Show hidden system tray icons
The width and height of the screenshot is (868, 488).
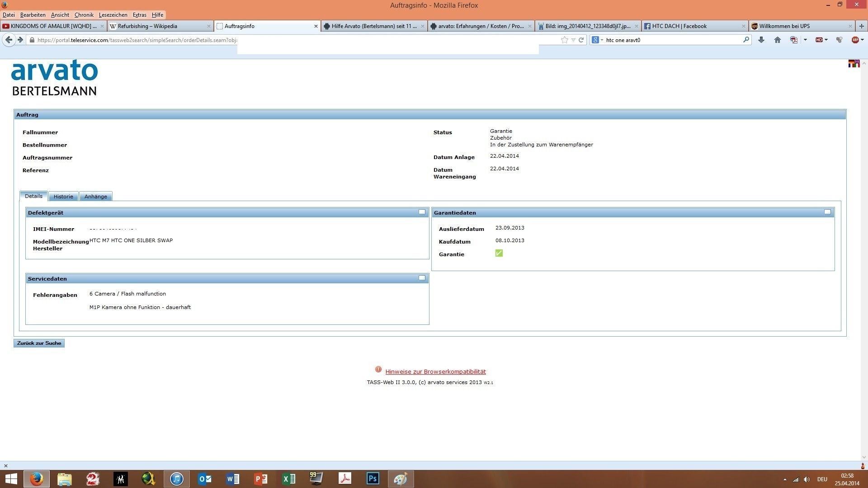pyautogui.click(x=784, y=479)
